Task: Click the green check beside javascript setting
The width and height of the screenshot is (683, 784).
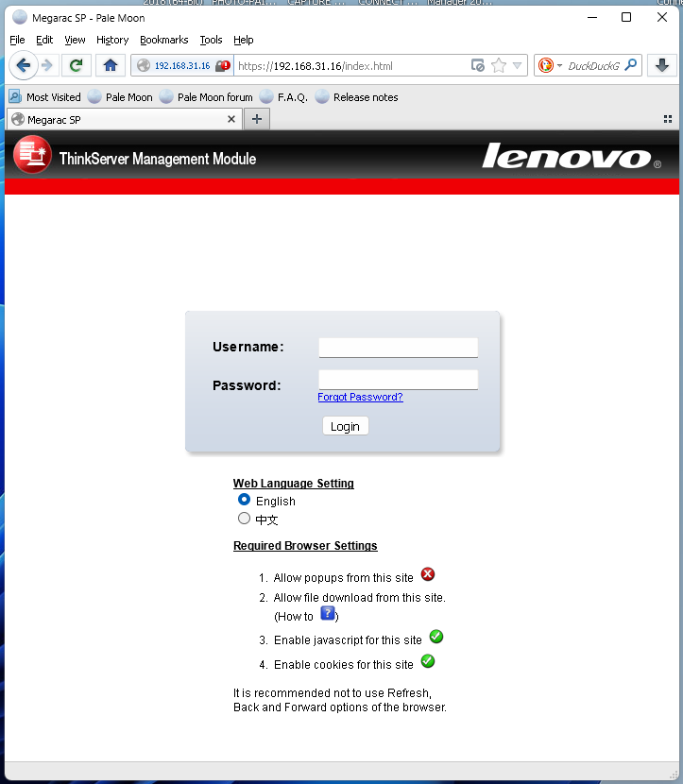Action: point(436,637)
